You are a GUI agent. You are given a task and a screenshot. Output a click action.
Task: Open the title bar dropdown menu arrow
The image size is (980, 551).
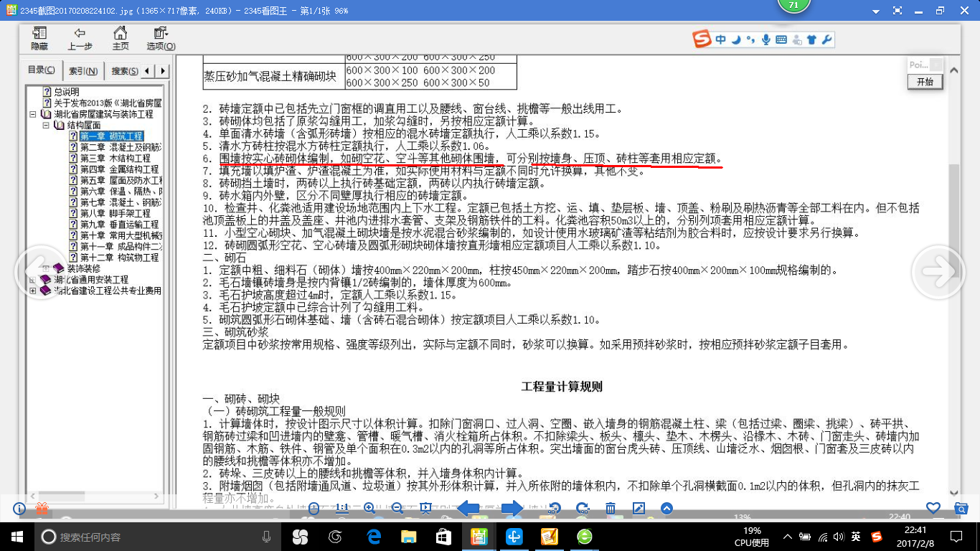[876, 11]
